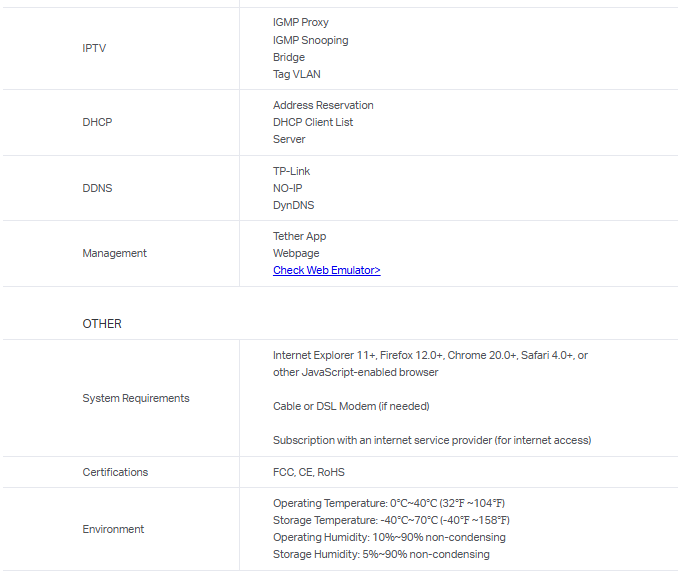Click the OTHER section heading
The image size is (682, 581).
click(102, 324)
